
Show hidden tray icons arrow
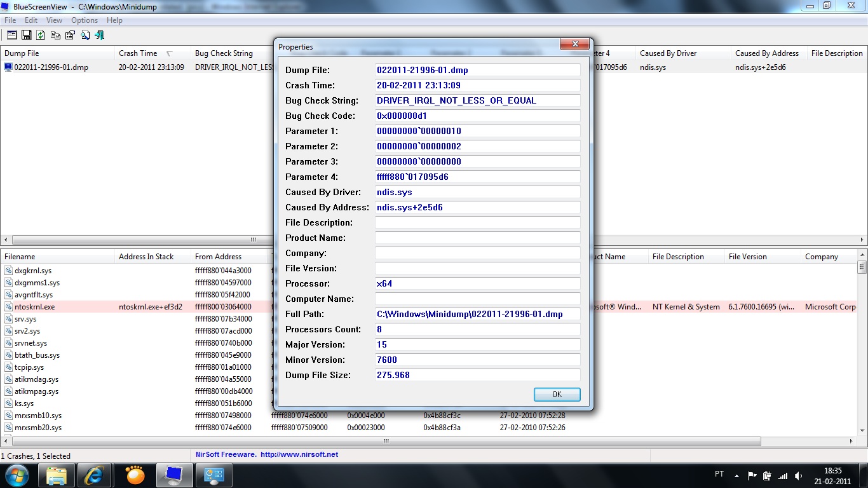(x=736, y=475)
